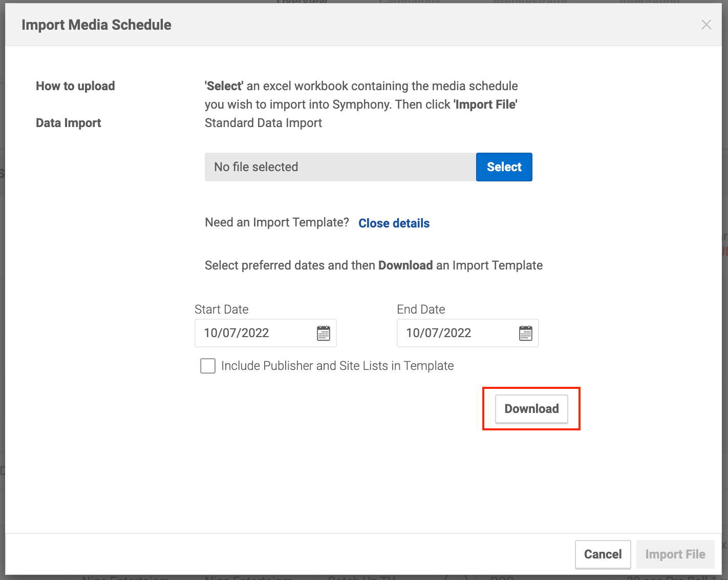Click the Start Date field label
The height and width of the screenshot is (580, 728).
(x=221, y=309)
